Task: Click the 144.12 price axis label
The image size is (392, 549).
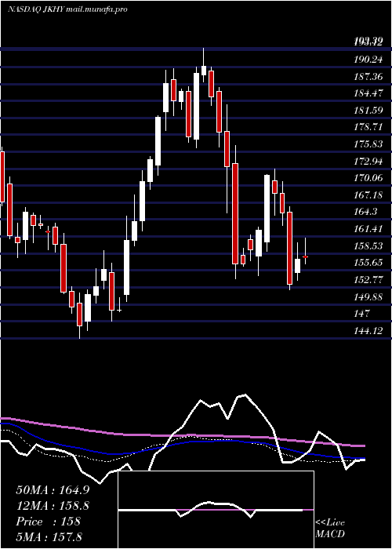Action: click(x=368, y=330)
